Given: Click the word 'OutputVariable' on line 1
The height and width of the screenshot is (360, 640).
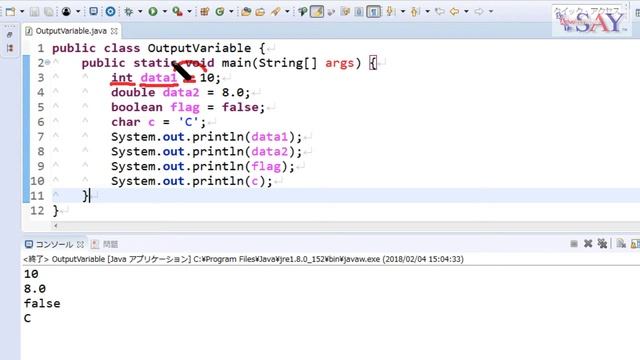Looking at the screenshot, I should click(x=199, y=48).
